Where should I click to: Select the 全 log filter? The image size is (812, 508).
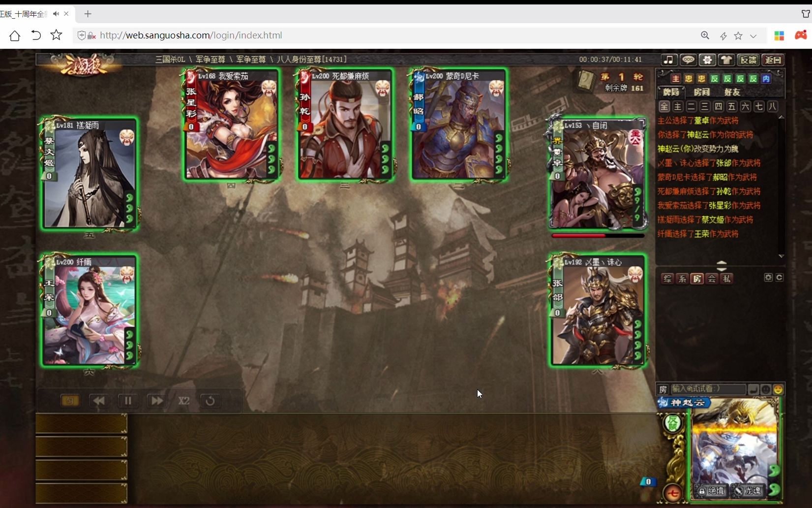664,106
